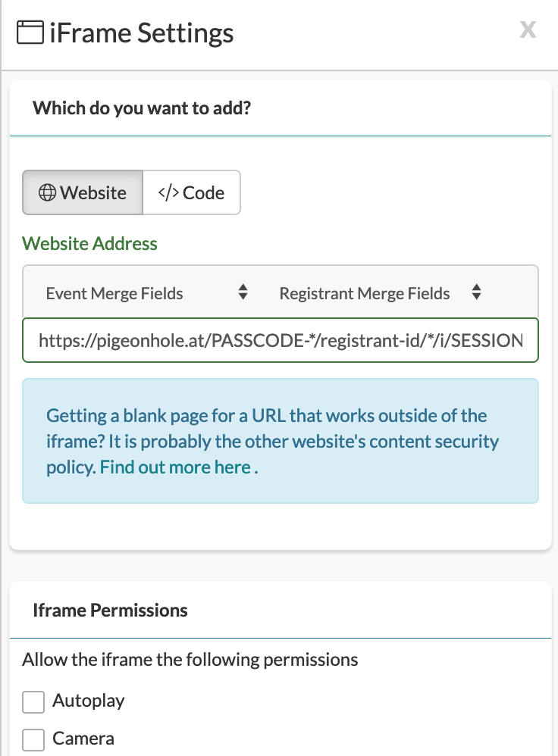Screen dimensions: 558x756
Task: Expand the Registrant Merge Fields dropdown
Action: (379, 293)
